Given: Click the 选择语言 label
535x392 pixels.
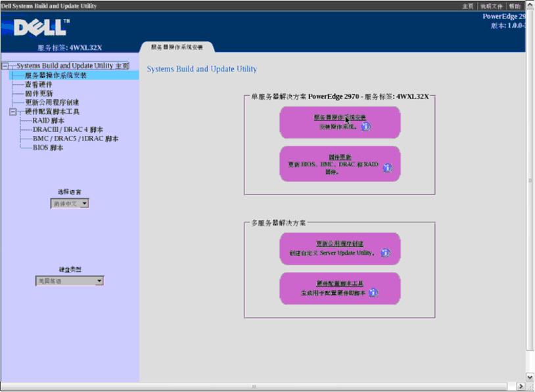Looking at the screenshot, I should coord(70,192).
